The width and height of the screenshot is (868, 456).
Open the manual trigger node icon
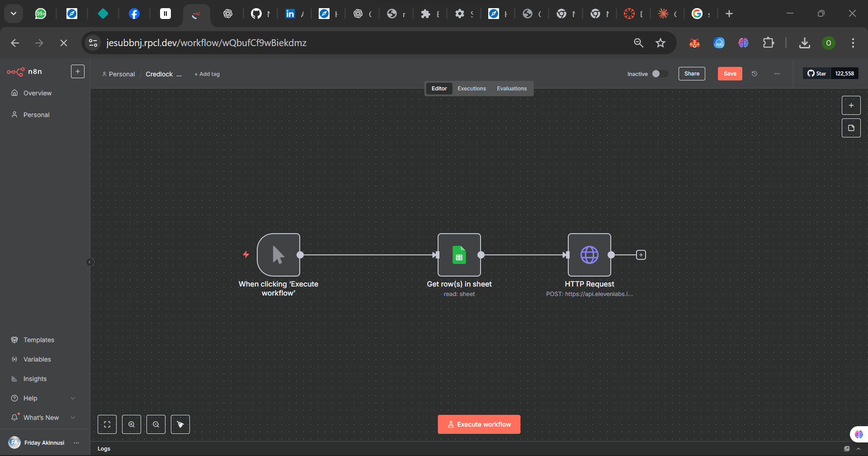click(x=278, y=255)
